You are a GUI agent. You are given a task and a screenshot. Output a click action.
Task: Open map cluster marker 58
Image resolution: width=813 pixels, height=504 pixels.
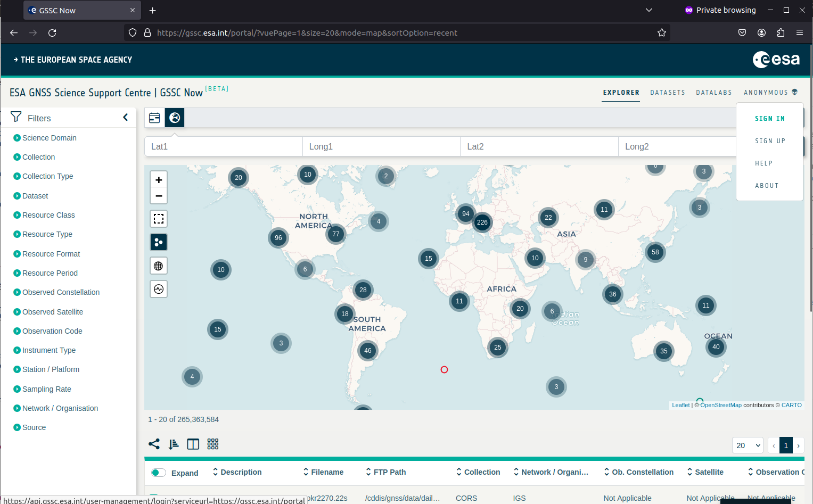pos(655,252)
